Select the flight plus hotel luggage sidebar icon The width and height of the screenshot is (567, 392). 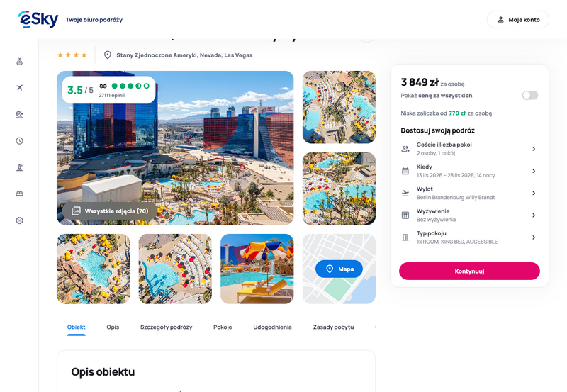coord(20,61)
